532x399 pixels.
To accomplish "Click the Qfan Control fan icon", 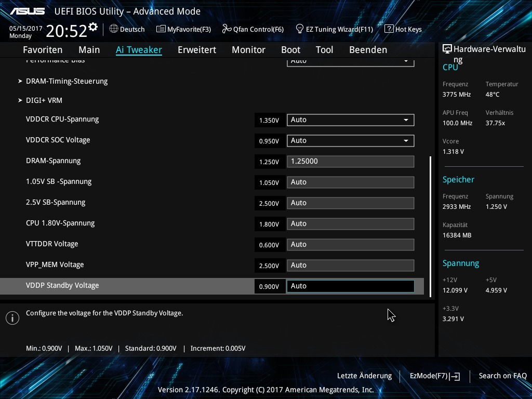I will [227, 29].
